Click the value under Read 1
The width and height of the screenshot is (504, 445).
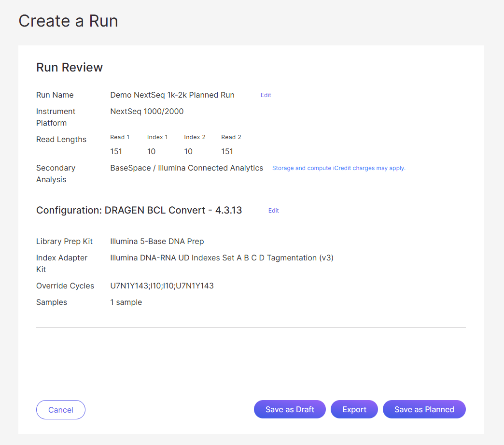coord(116,152)
